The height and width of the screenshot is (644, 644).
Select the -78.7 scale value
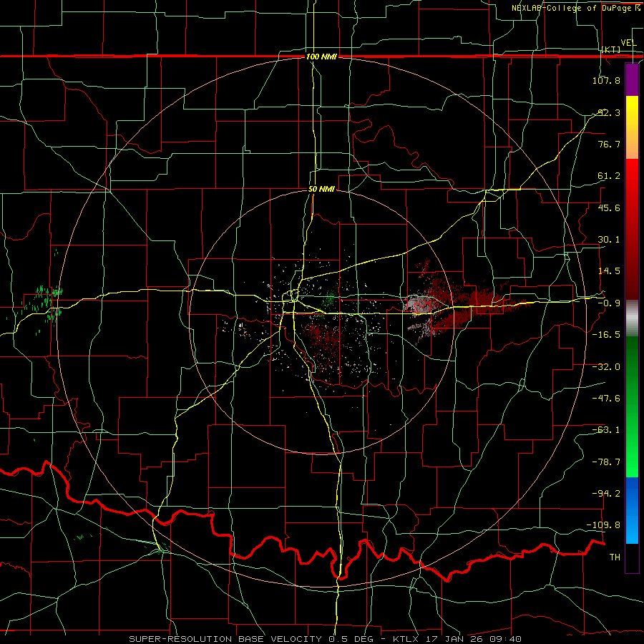606,462
